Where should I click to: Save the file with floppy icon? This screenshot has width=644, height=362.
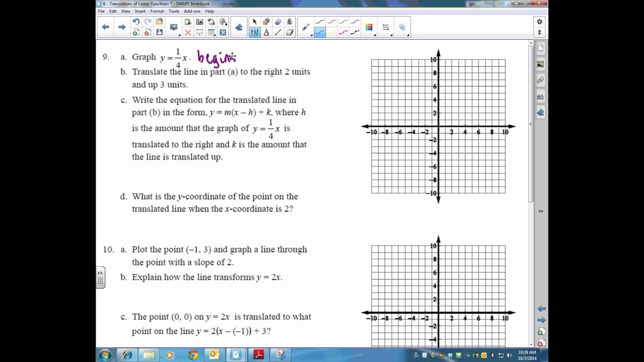point(159,32)
